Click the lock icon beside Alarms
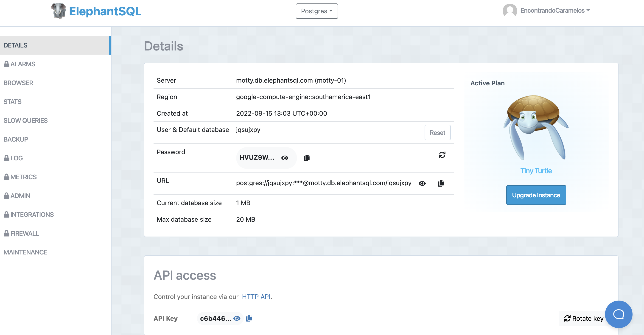644x335 pixels. point(6,64)
